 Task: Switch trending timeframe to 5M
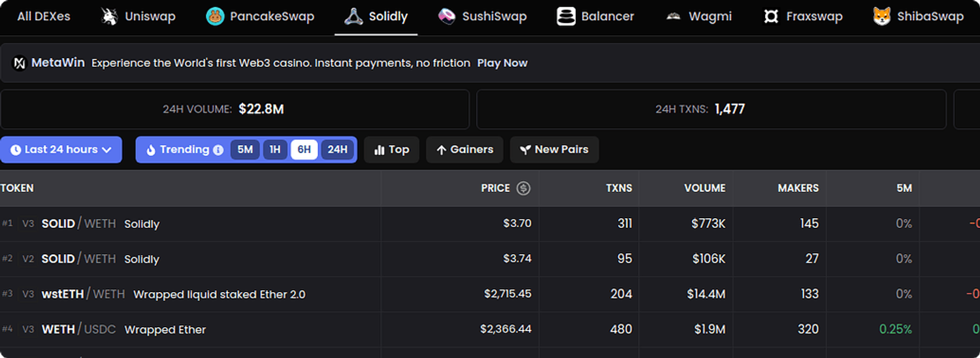[245, 150]
